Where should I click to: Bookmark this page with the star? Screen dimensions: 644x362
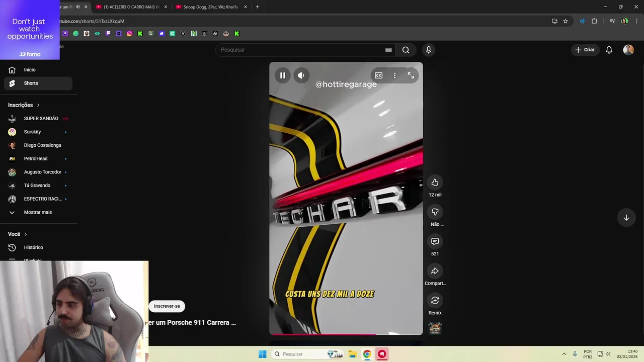coord(566,21)
